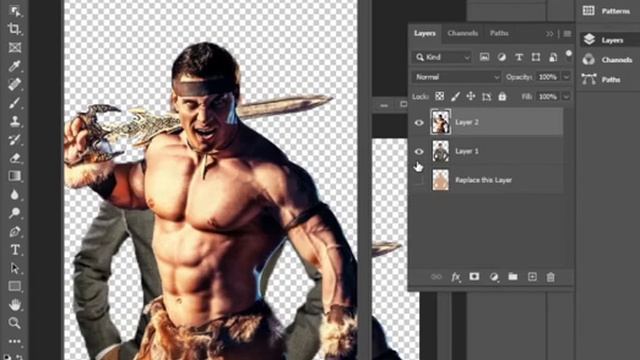Select Layer 1 thumbnail

[440, 151]
